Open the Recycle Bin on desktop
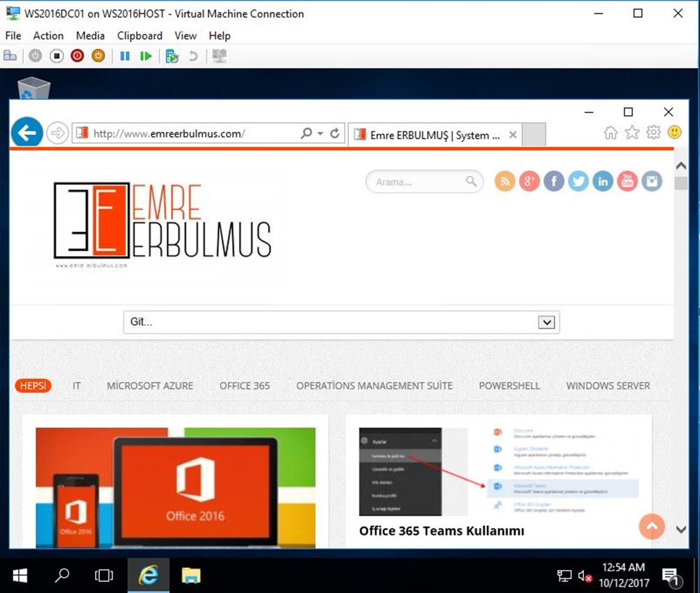 click(x=34, y=87)
